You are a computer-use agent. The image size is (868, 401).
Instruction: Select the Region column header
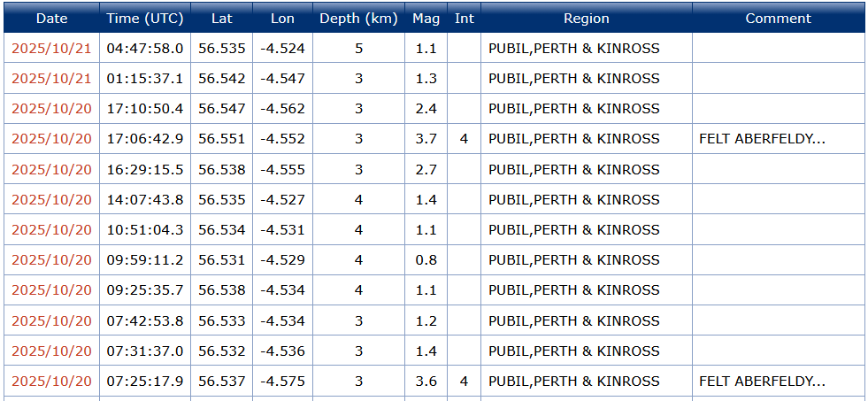[586, 18]
